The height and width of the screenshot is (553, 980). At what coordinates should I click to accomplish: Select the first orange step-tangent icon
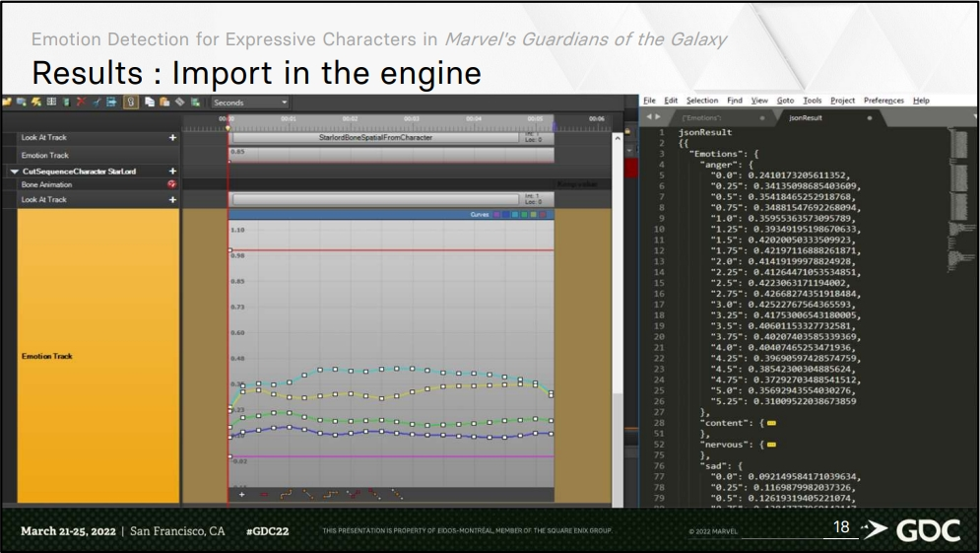coord(286,494)
